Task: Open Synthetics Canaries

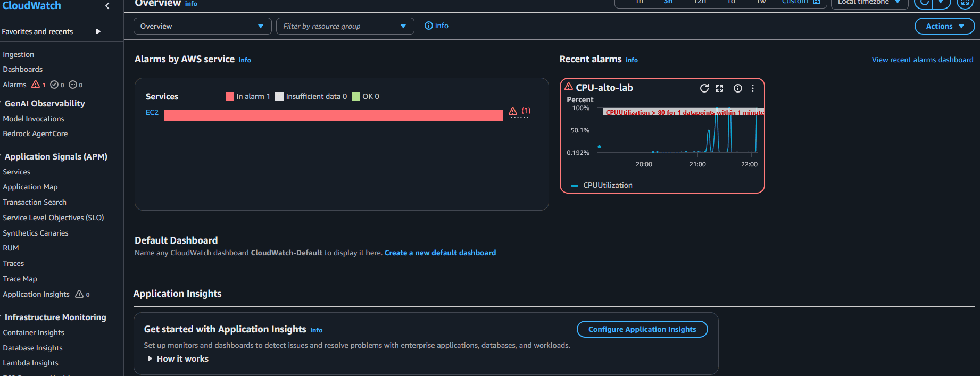Action: pyautogui.click(x=36, y=233)
